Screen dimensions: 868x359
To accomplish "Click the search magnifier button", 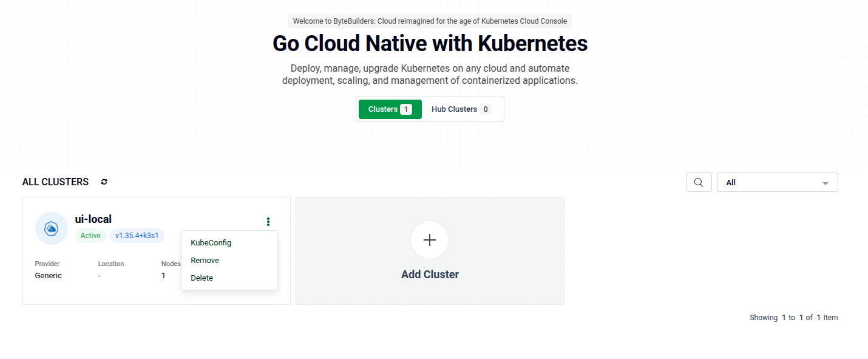I will pos(699,182).
